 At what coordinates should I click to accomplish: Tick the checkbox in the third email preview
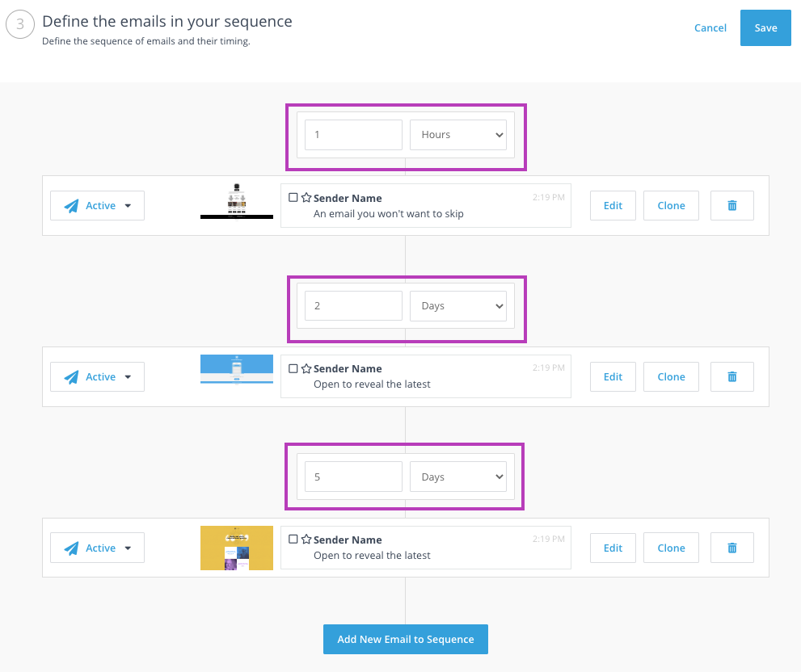pos(293,540)
